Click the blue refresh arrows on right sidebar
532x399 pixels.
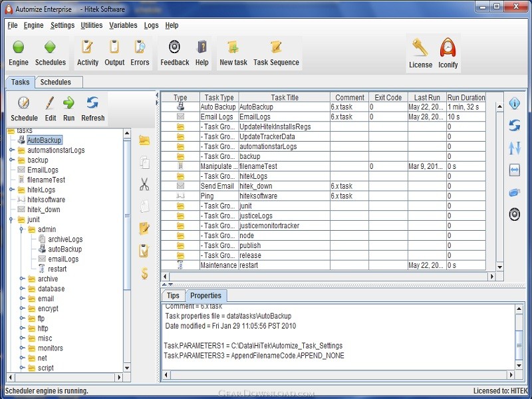[514, 126]
